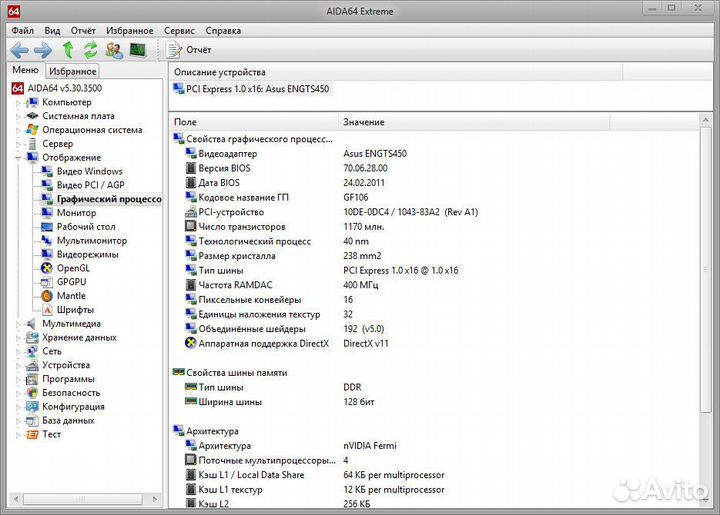
Task: Click the Отчёт report toolbar button
Action: pyautogui.click(x=188, y=50)
